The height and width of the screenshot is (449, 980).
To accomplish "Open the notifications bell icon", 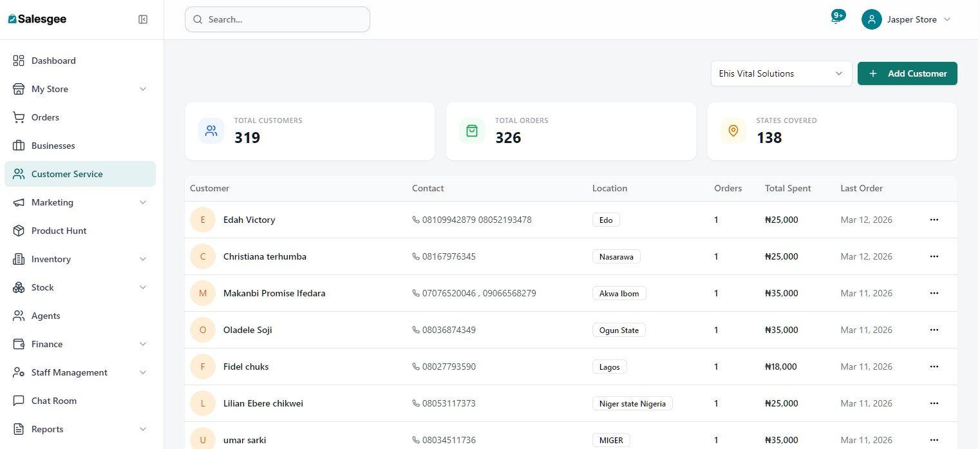I will 836,19.
